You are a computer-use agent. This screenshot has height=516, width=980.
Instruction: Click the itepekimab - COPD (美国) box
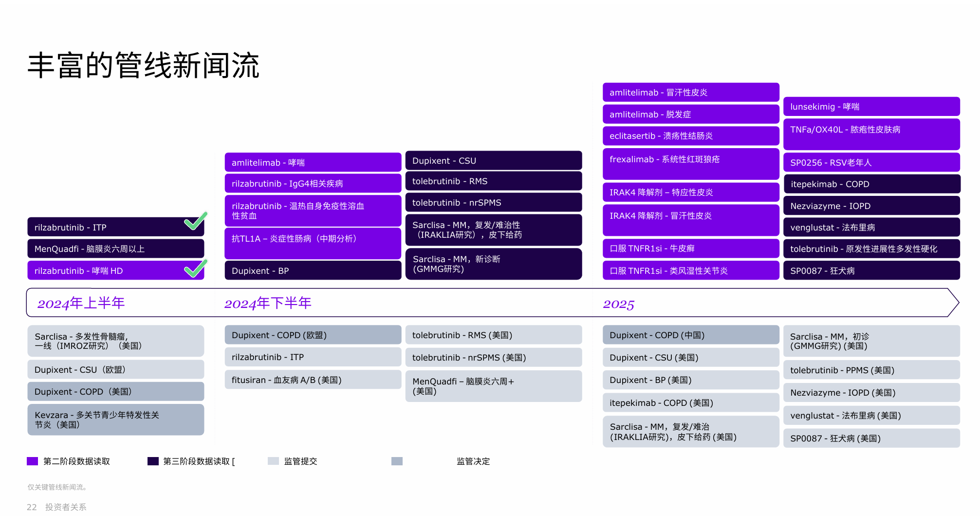(x=691, y=402)
